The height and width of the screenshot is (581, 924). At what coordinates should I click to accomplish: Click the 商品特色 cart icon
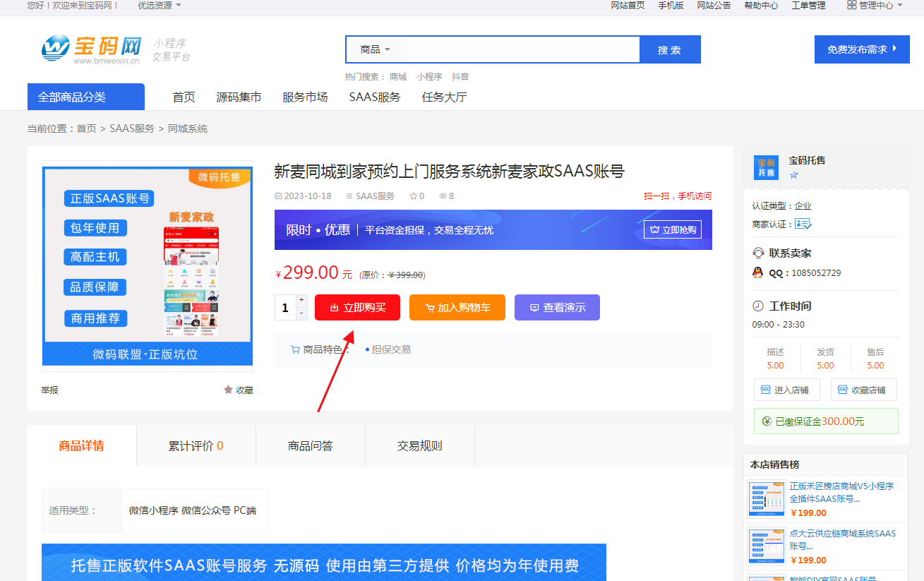(295, 349)
